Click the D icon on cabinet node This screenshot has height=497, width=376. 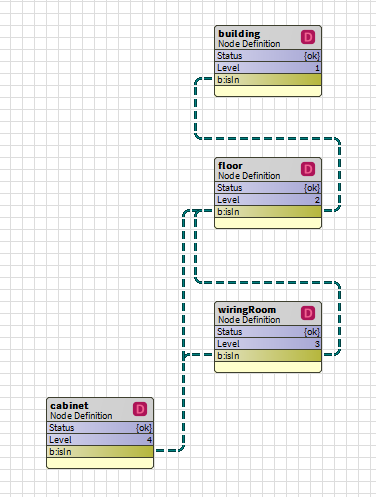pos(140,409)
